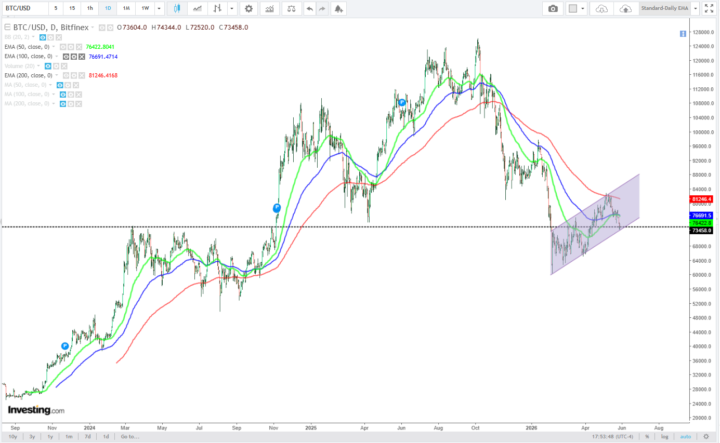Expand Volume (20) dropdown arrow
720x443 pixels.
(38, 66)
